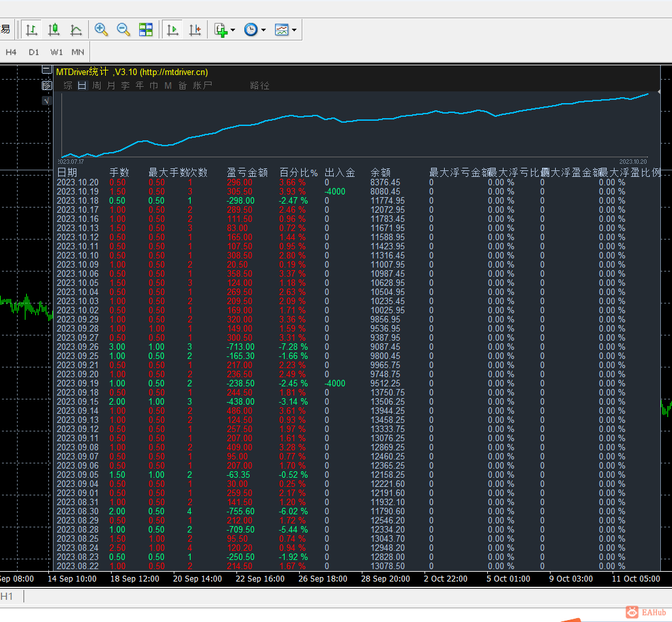
Task: Select the D1 timeframe
Action: [34, 52]
